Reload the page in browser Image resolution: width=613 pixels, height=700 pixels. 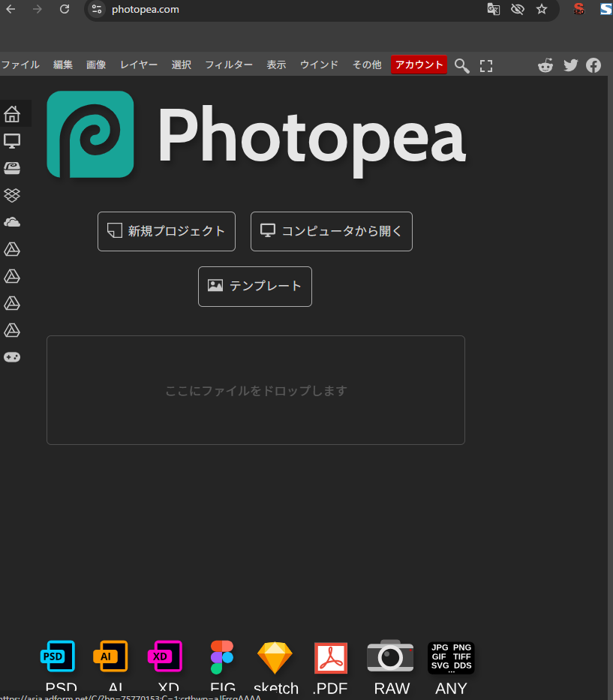tap(65, 9)
